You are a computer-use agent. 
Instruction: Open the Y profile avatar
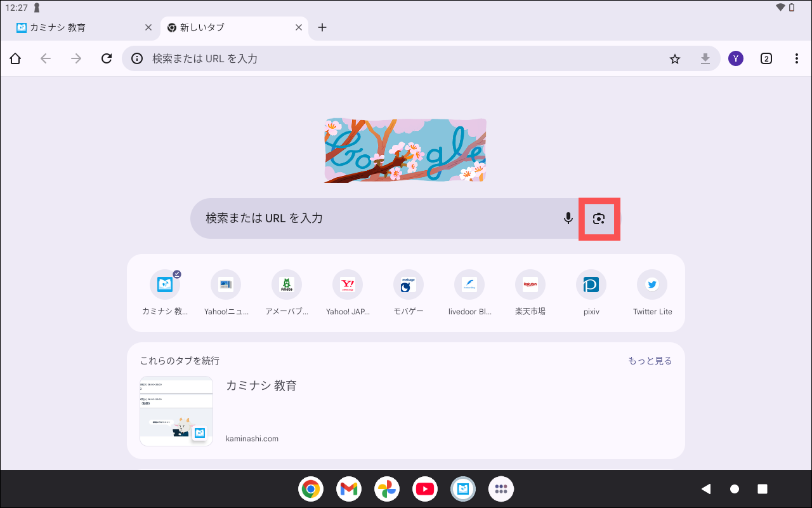736,58
